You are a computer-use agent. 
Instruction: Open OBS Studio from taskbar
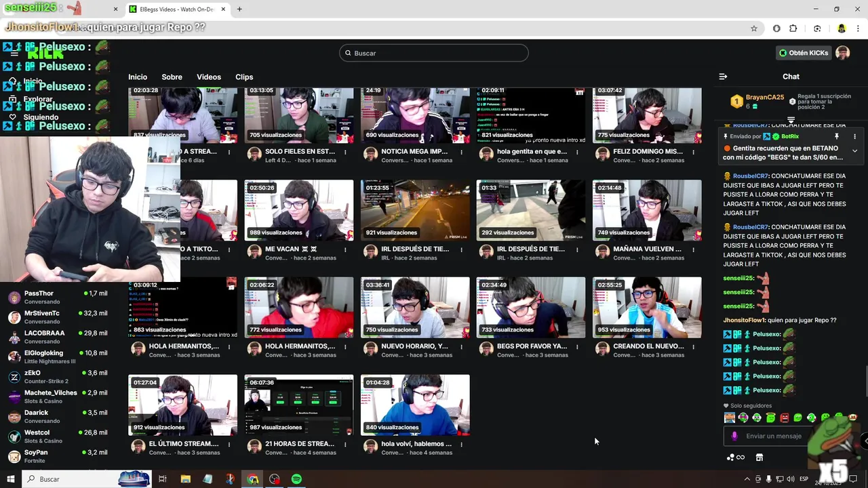[x=274, y=479]
